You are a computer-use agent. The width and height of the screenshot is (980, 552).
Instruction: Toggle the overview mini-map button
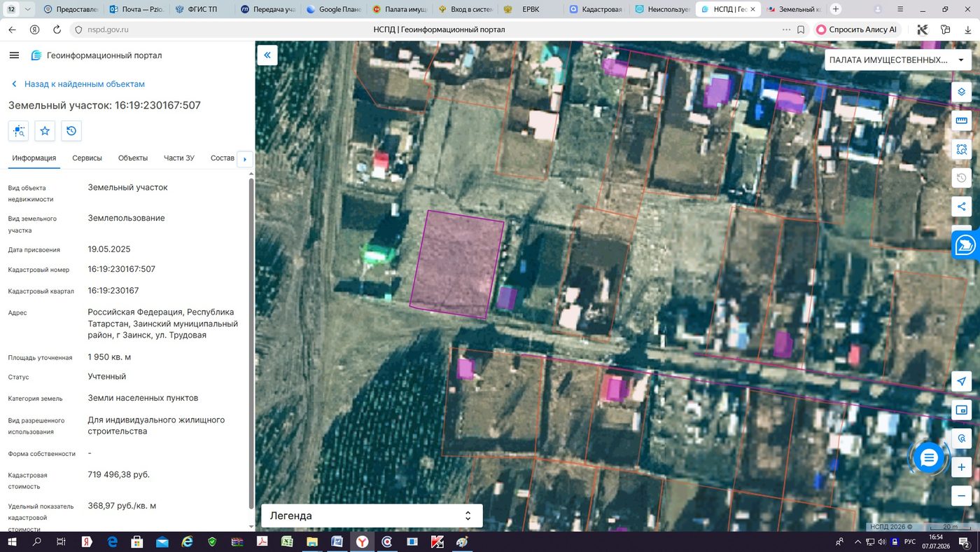(x=962, y=410)
